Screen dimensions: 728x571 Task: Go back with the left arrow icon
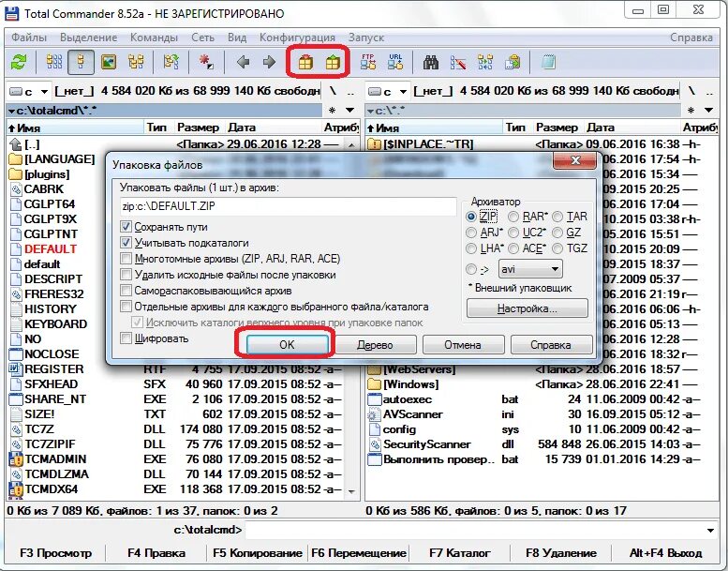[243, 62]
